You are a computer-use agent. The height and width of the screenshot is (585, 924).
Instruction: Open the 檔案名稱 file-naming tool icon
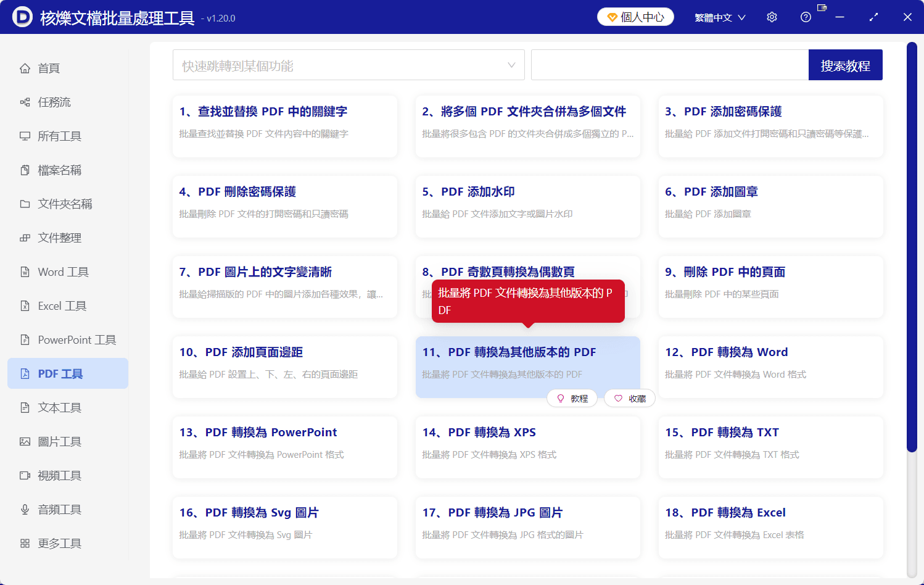pos(24,170)
